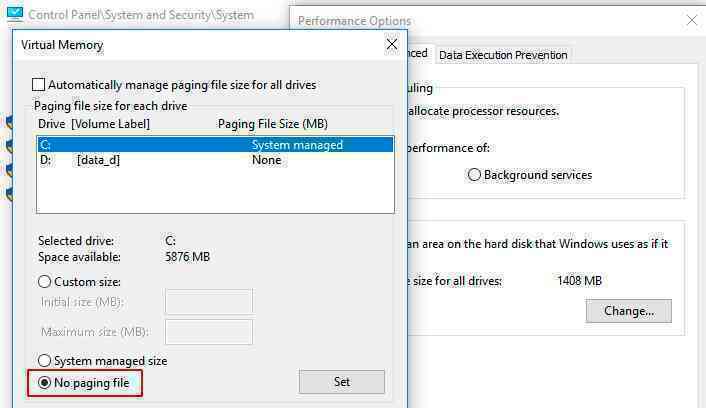Image resolution: width=706 pixels, height=408 pixels.
Task: Close the Performance Options window
Action: [x=691, y=20]
